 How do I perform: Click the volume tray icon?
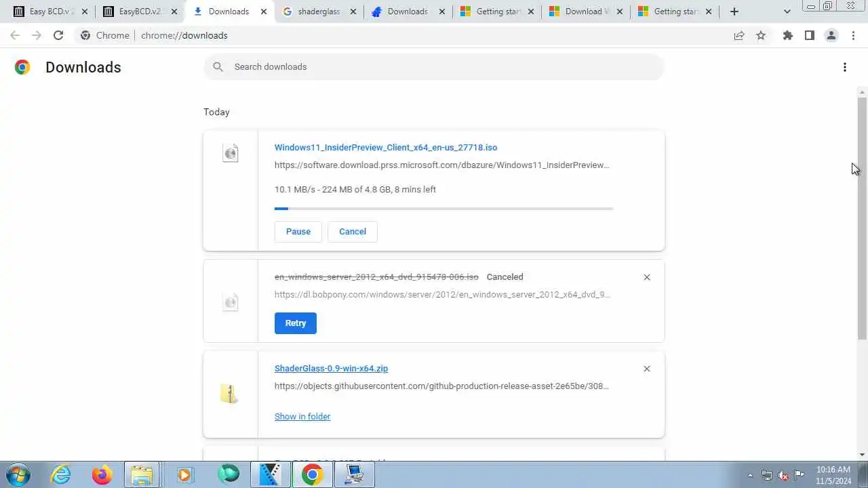click(x=784, y=475)
